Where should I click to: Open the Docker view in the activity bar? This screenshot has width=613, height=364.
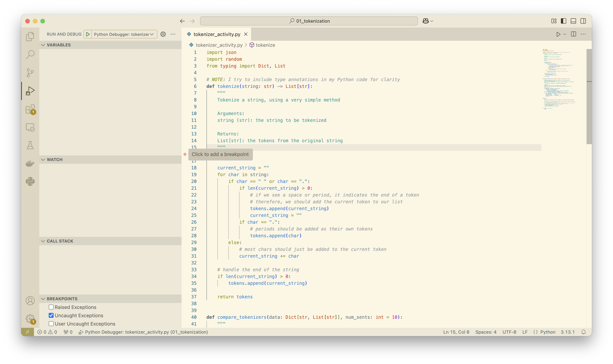coord(30,163)
